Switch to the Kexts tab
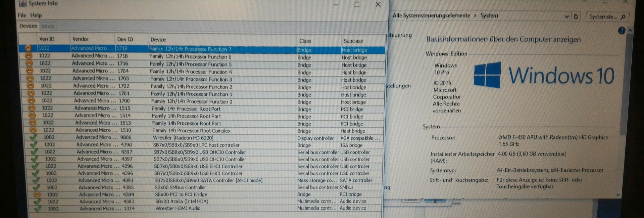 [x=48, y=26]
